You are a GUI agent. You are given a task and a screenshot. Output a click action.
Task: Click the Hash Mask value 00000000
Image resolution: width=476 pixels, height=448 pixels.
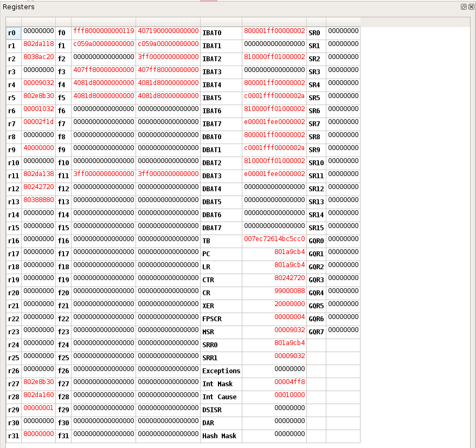290,434
